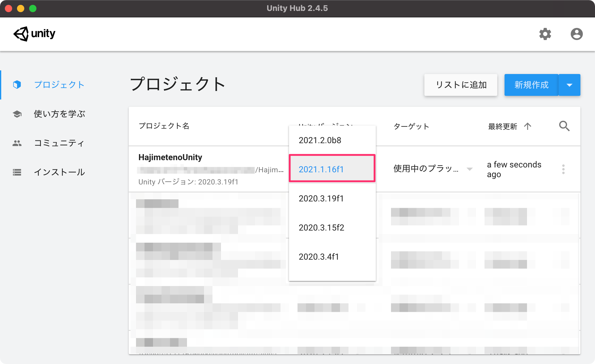Click the list icon for インストール
The image size is (595, 364).
[17, 172]
